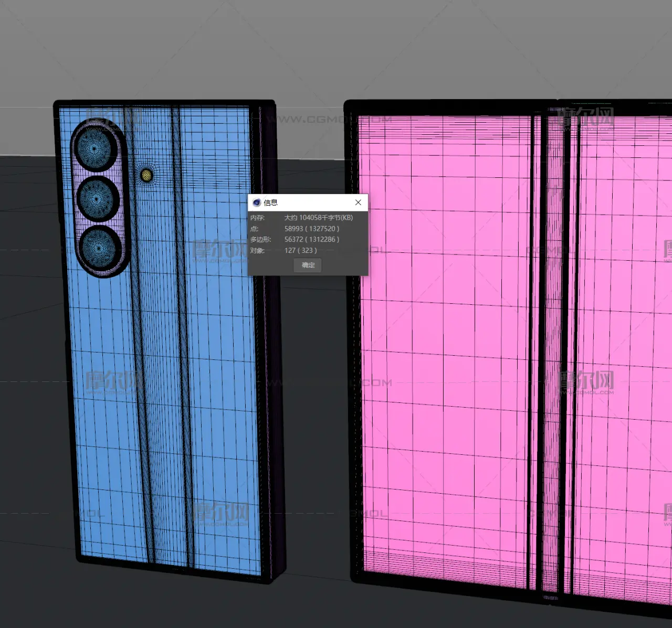Click the 信息 dialog title text
The height and width of the screenshot is (628, 672).
270,203
